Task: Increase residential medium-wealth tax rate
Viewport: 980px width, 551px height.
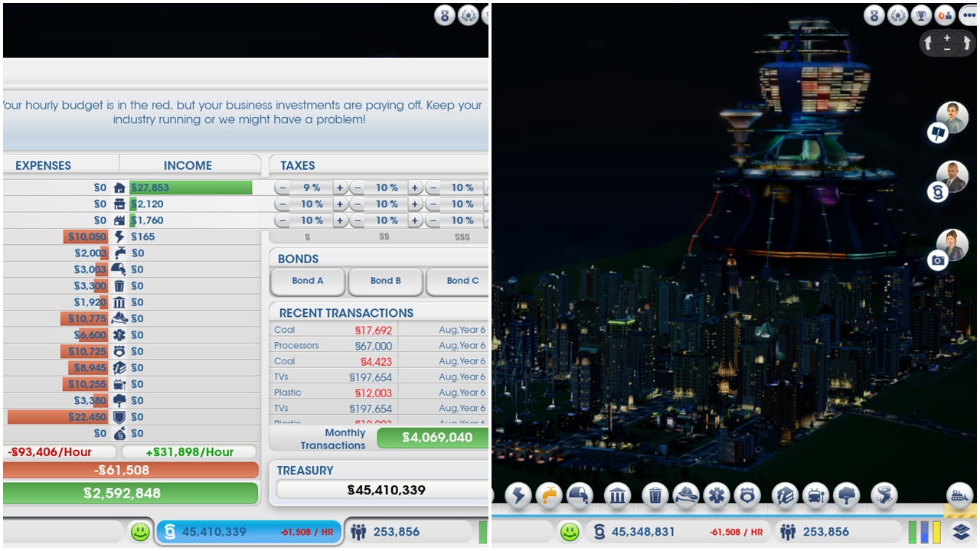Action: coord(415,188)
